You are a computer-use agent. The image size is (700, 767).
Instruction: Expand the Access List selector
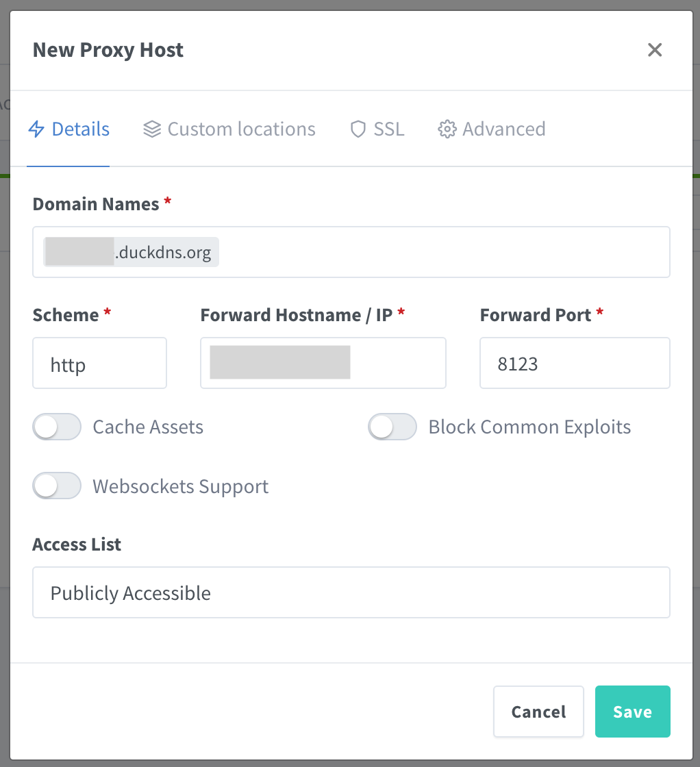coord(351,593)
